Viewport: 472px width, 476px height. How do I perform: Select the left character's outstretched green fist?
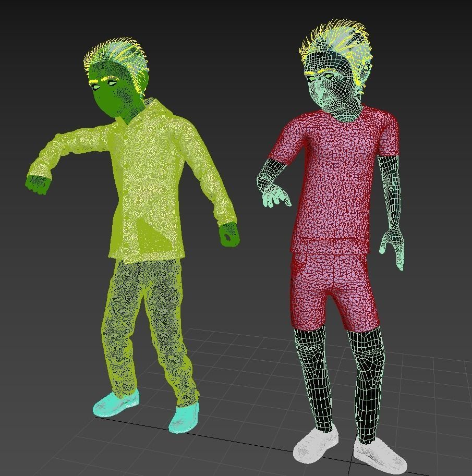[x=38, y=184]
